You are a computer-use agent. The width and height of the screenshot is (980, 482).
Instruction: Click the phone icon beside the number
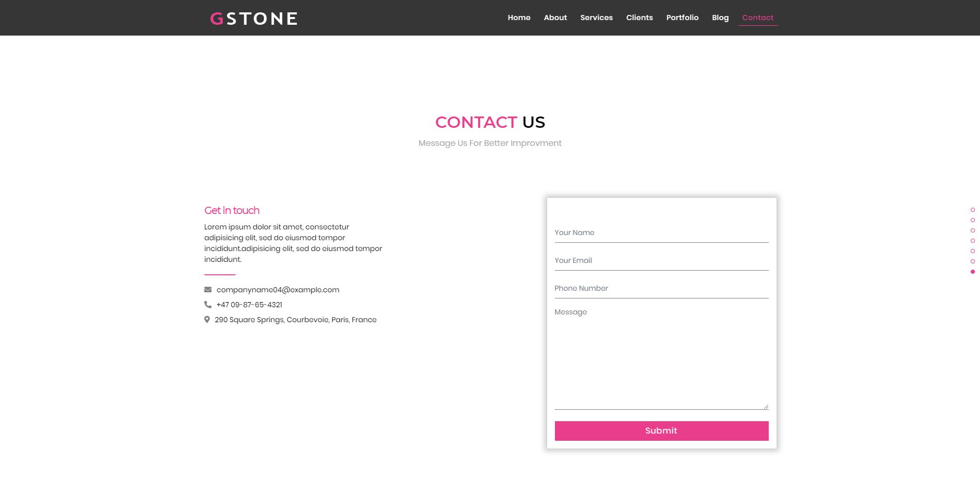click(208, 305)
